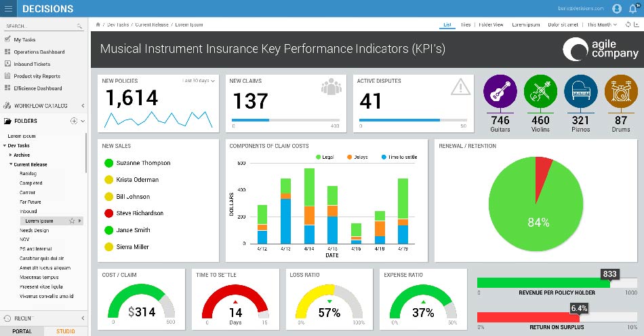Open the Last 30 days dropdown
Image resolution: width=644 pixels, height=336 pixels.
tap(198, 81)
